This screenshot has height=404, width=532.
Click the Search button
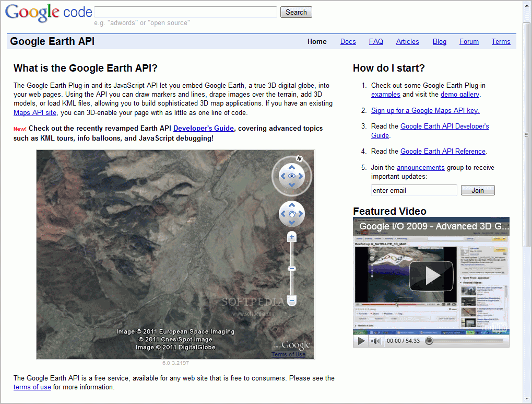[x=296, y=12]
